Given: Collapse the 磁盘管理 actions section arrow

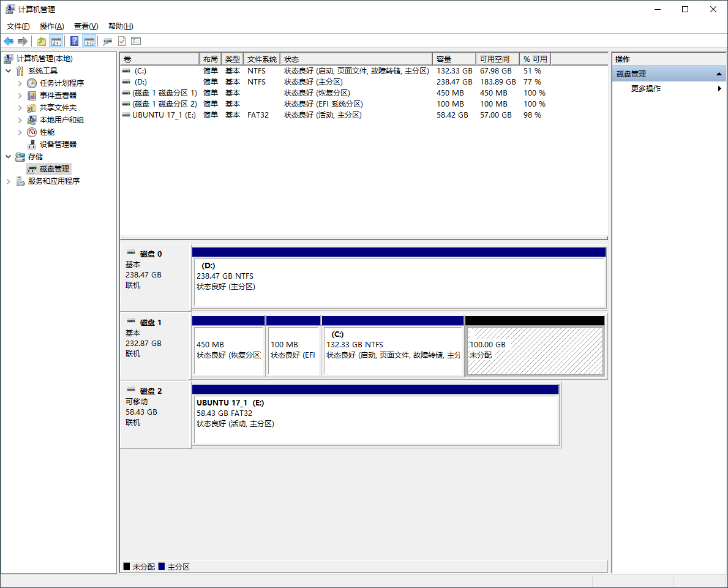Looking at the screenshot, I should pyautogui.click(x=719, y=74).
